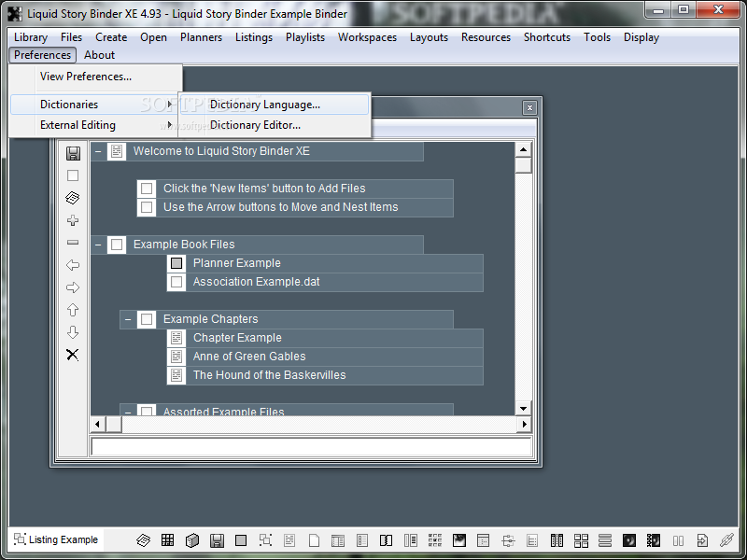Click the dotted tile grid icon in the bottom toolbar
The width and height of the screenshot is (747, 560).
click(435, 540)
